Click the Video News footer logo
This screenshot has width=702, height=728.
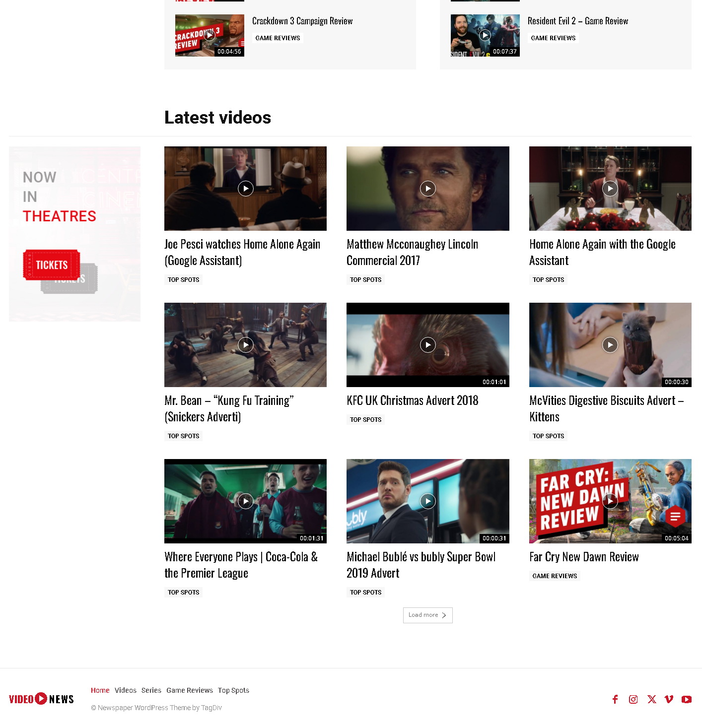click(x=42, y=699)
